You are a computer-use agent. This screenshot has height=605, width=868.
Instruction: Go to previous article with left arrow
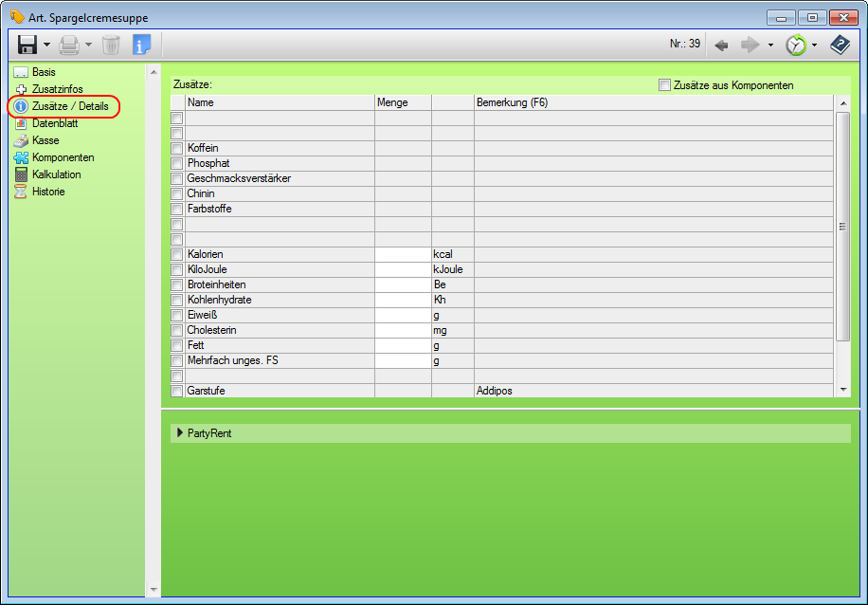click(x=721, y=45)
